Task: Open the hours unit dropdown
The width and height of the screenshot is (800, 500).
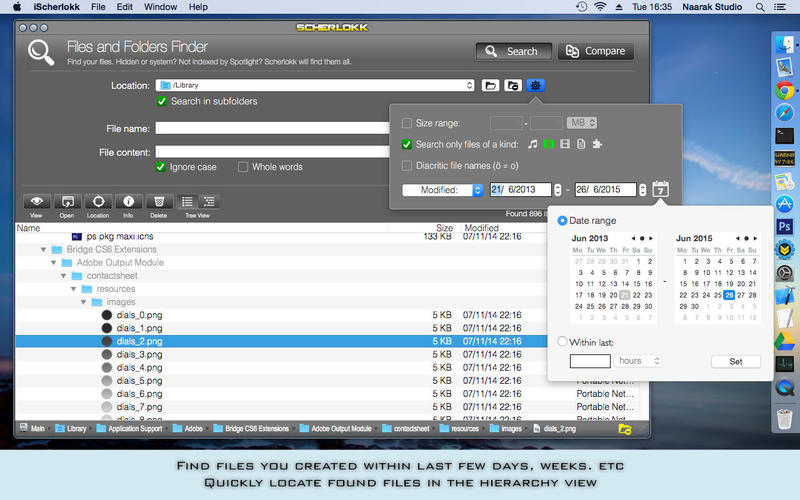Action: point(638,361)
